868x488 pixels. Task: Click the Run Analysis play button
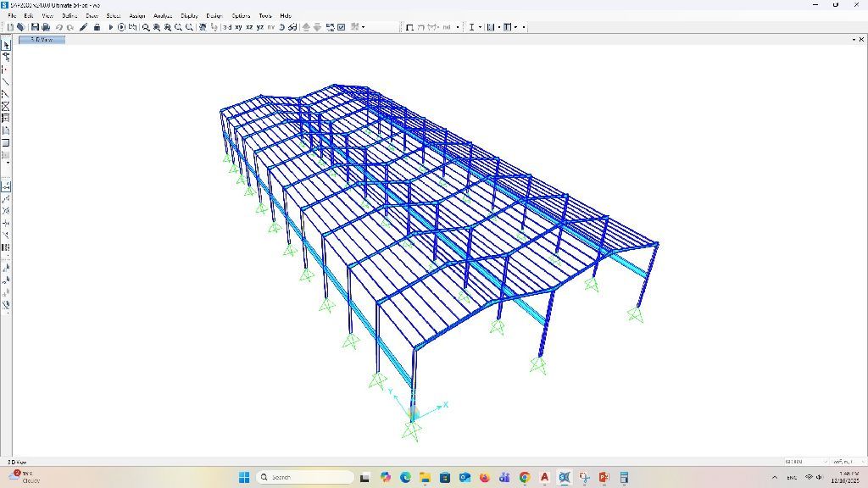click(110, 27)
